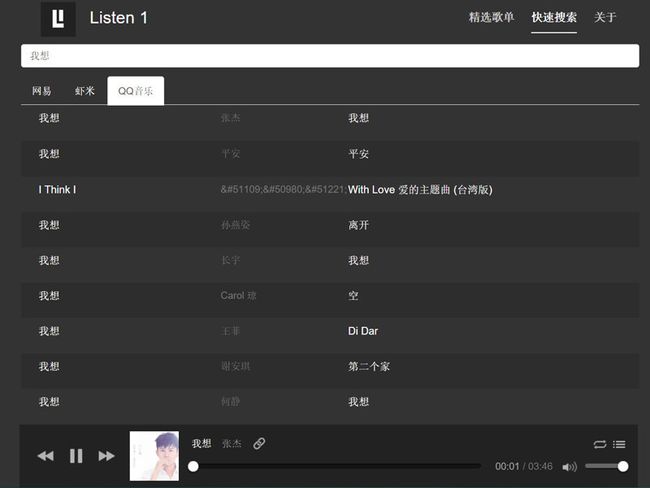Open the song source link icon

[259, 444]
